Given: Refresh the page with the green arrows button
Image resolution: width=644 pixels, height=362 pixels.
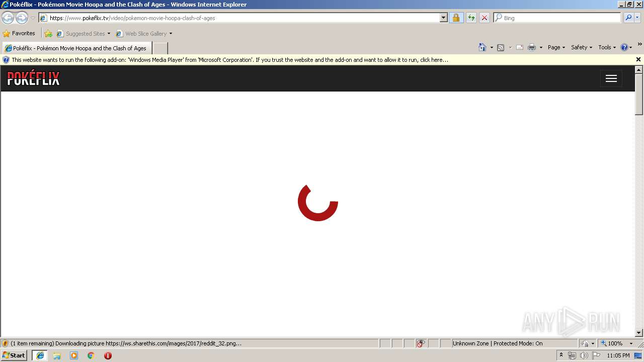Looking at the screenshot, I should click(471, 18).
